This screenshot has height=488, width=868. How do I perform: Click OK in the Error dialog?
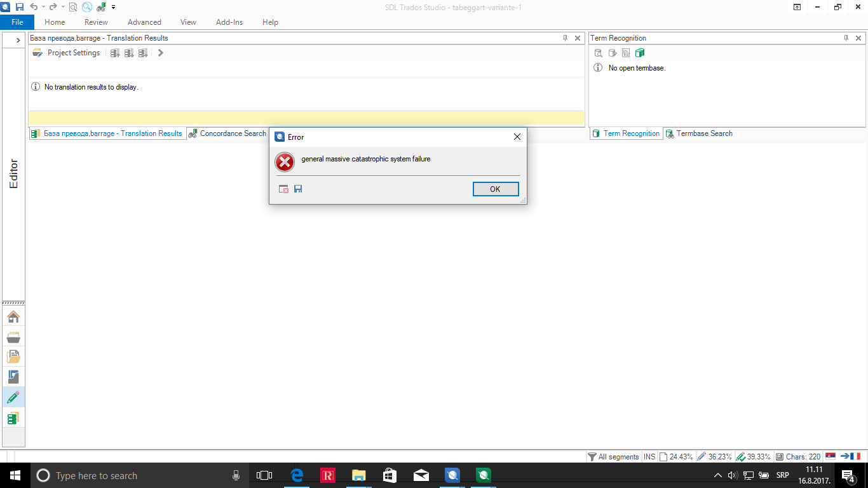[496, 189]
